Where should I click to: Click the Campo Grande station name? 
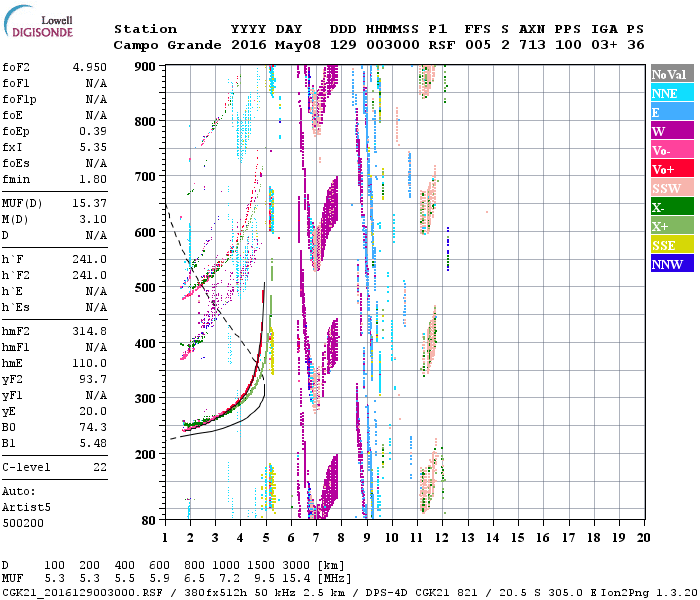[167, 45]
